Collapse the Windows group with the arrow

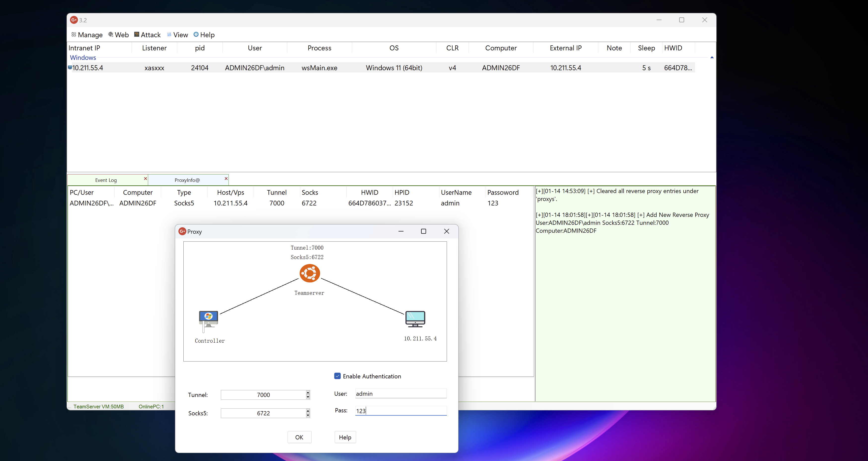click(712, 58)
